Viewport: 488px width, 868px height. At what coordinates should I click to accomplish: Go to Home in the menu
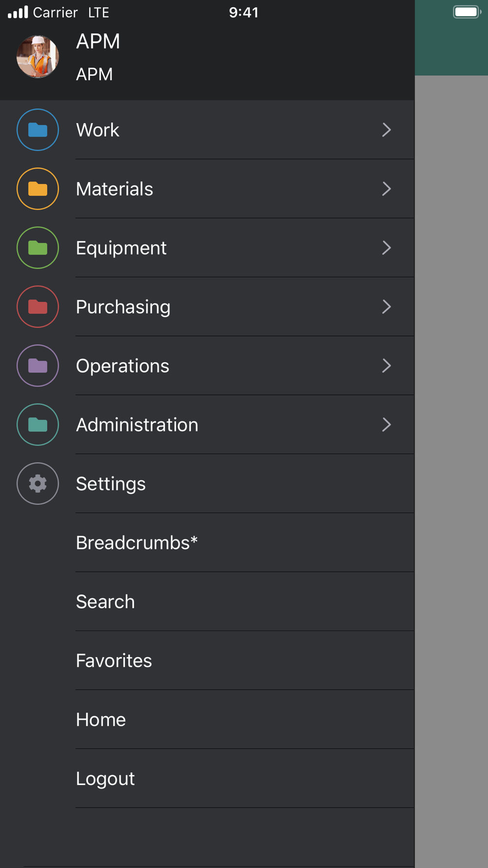(x=207, y=720)
